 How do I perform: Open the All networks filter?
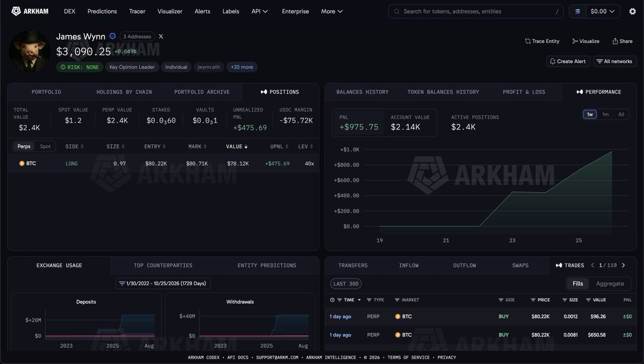pyautogui.click(x=615, y=61)
